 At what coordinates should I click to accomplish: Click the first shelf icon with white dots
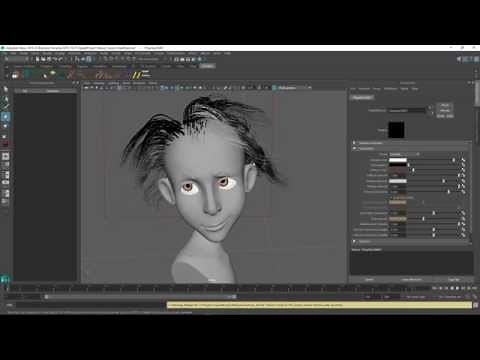15,76
